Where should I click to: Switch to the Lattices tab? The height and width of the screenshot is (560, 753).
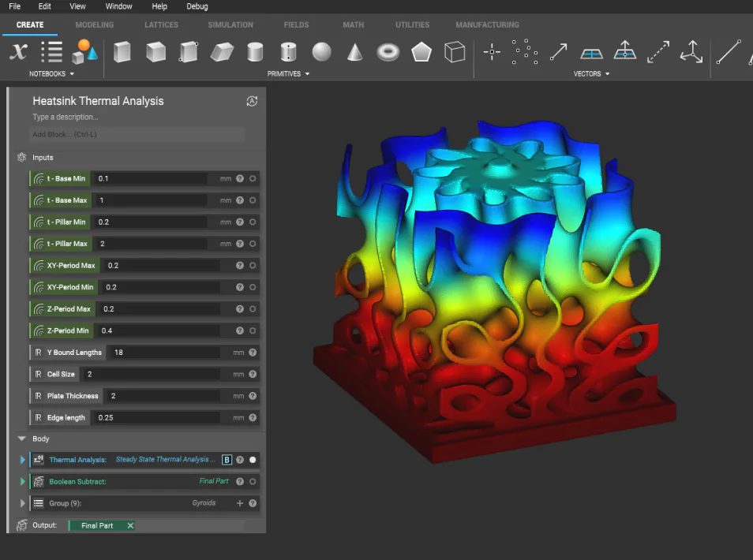pos(161,25)
